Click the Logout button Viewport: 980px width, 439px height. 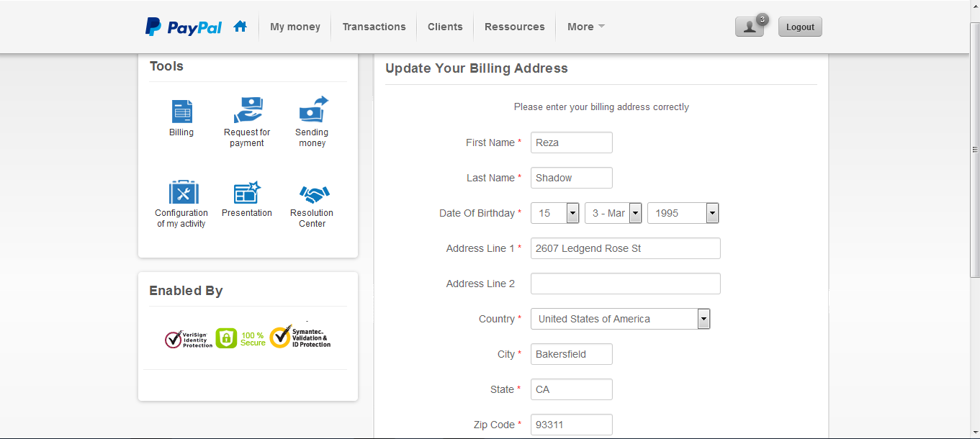(x=800, y=27)
